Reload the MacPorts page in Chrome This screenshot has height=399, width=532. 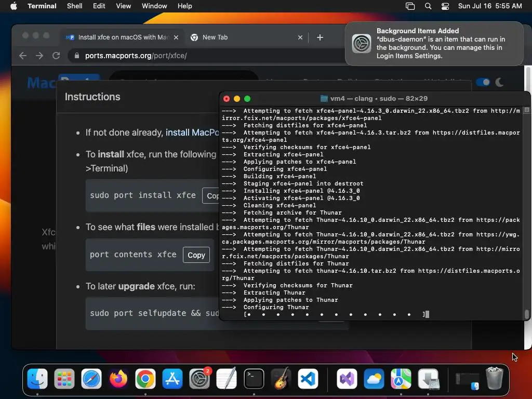coord(56,56)
